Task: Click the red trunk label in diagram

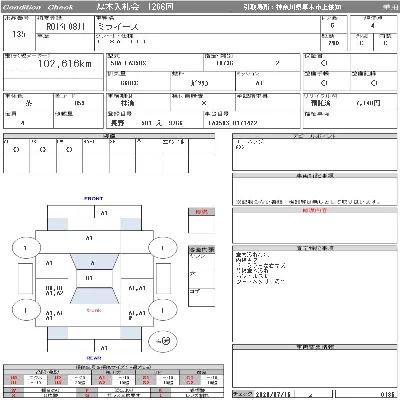Action: coord(94,310)
